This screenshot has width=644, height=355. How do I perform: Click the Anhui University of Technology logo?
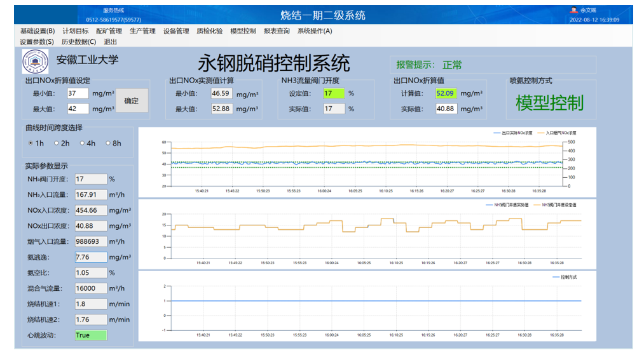(x=35, y=62)
